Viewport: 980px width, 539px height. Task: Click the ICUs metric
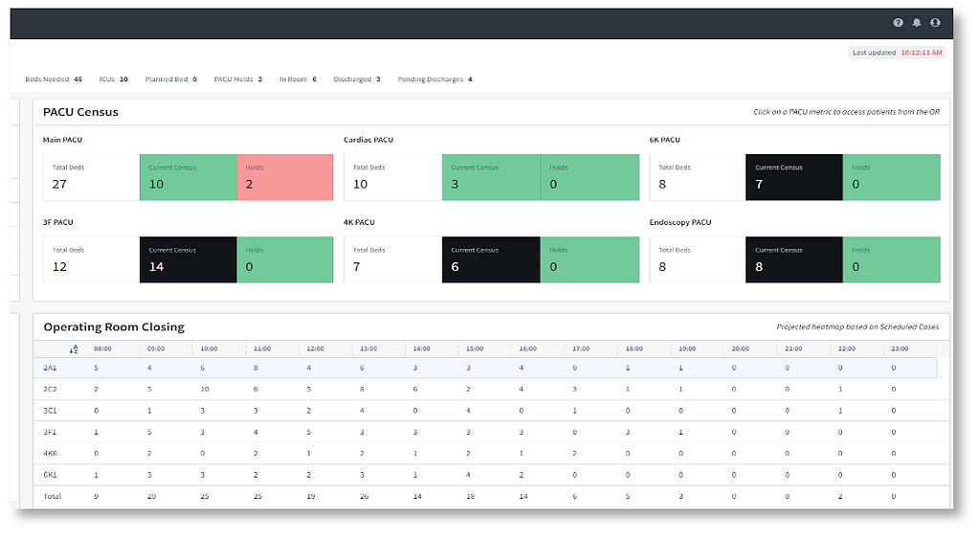114,79
